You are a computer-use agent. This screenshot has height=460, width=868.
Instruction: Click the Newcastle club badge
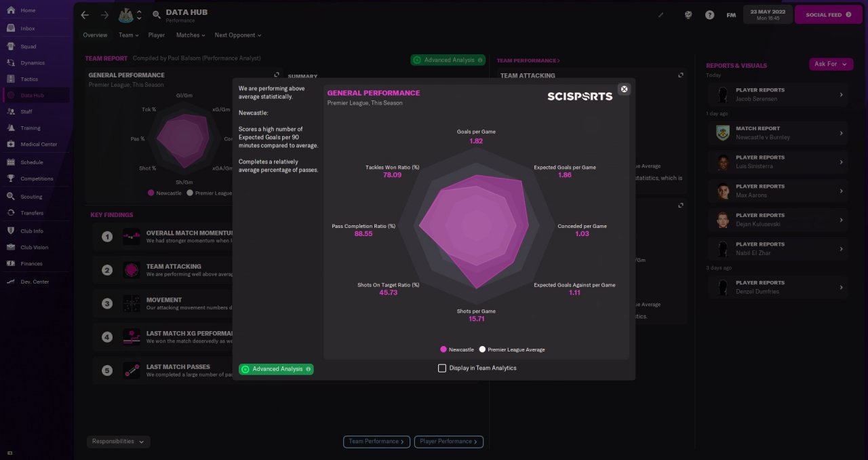pos(126,15)
